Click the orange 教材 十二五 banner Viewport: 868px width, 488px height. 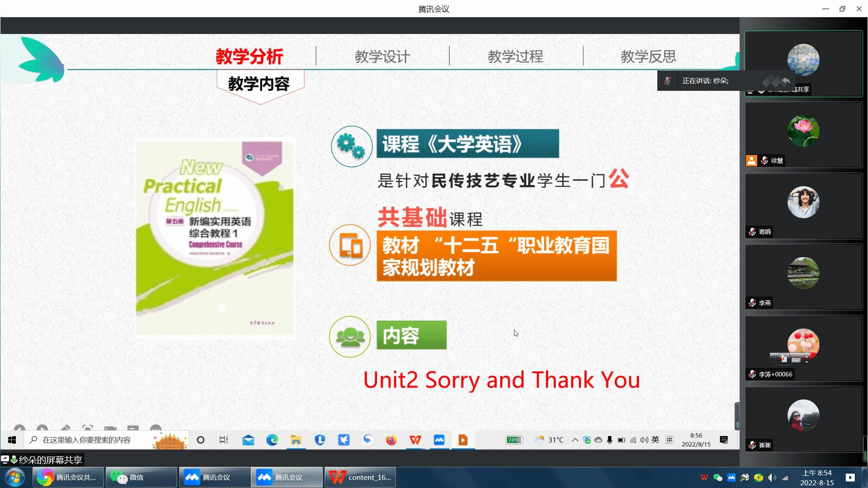pos(496,256)
